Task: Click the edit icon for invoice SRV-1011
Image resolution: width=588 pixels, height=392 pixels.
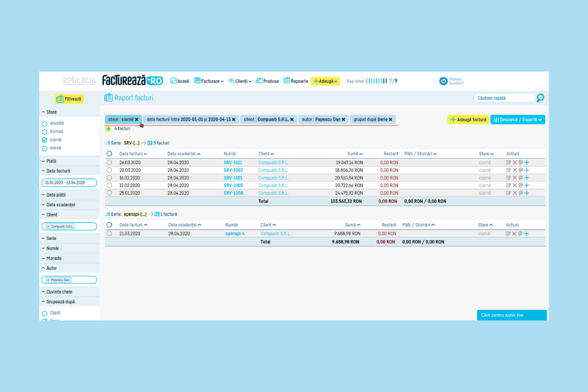Action: click(x=508, y=163)
